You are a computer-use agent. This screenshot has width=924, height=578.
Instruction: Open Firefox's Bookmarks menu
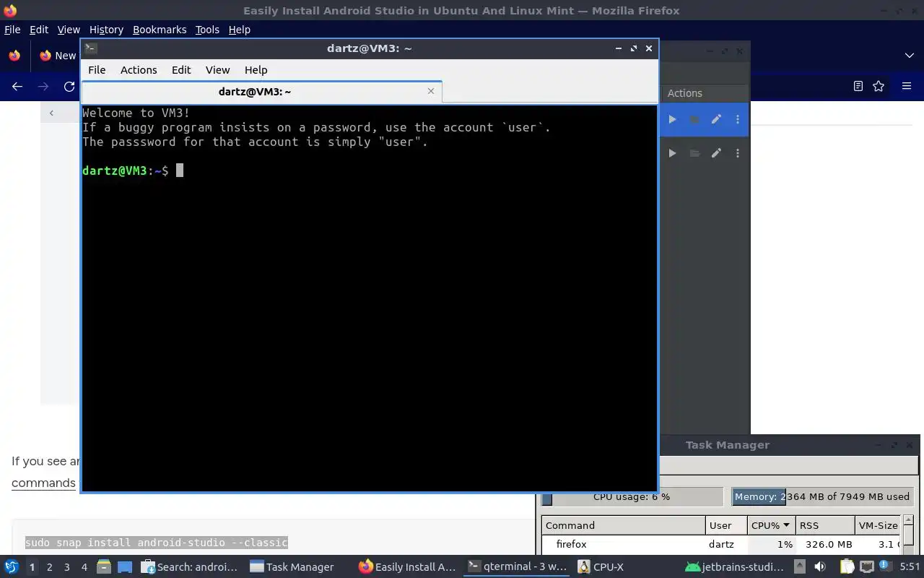point(160,30)
